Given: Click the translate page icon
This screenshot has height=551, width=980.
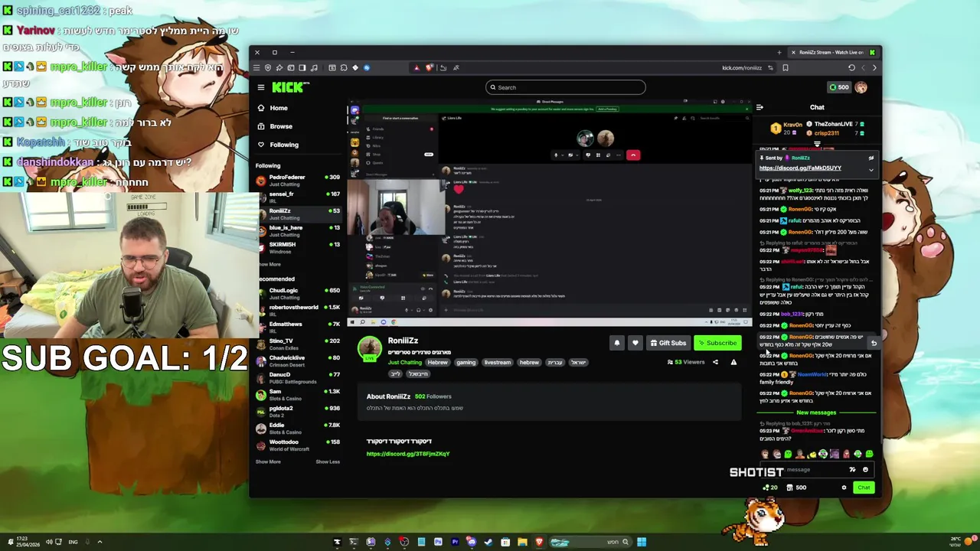Looking at the screenshot, I should tap(456, 67).
